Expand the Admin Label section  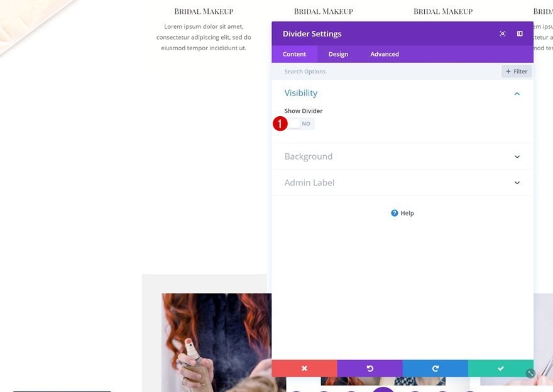point(402,183)
